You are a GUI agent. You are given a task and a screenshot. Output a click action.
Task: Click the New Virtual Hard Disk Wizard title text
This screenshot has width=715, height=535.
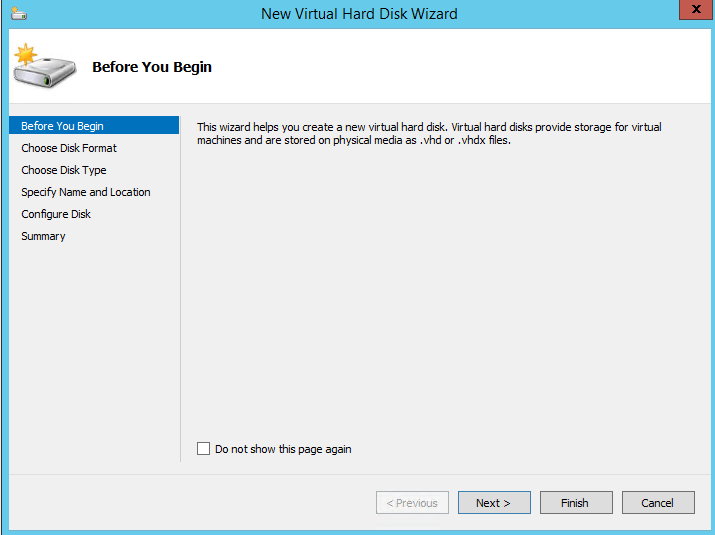pos(359,14)
